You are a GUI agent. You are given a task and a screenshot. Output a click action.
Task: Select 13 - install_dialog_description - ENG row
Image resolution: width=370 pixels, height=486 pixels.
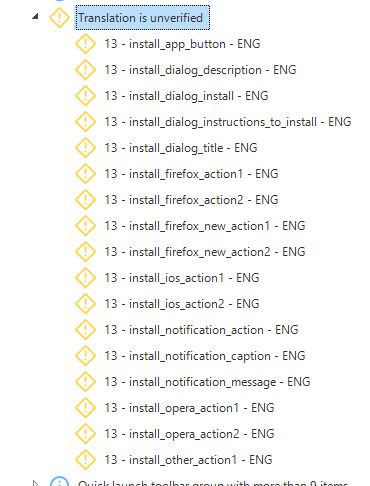click(x=200, y=70)
